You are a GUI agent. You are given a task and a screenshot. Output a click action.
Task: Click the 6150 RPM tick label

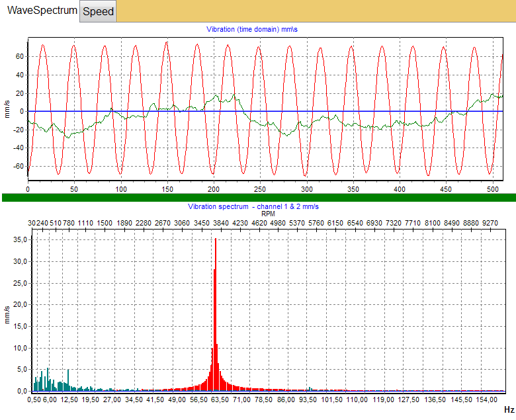click(x=335, y=223)
